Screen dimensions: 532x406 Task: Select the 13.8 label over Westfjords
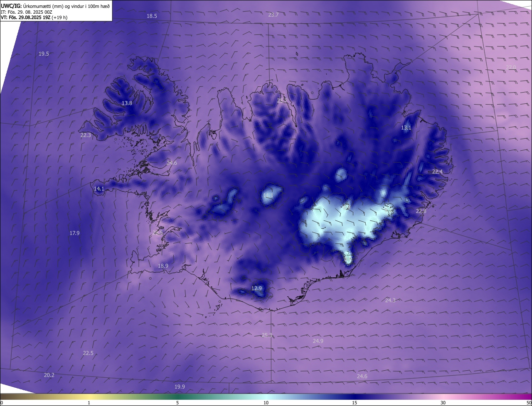click(x=127, y=103)
